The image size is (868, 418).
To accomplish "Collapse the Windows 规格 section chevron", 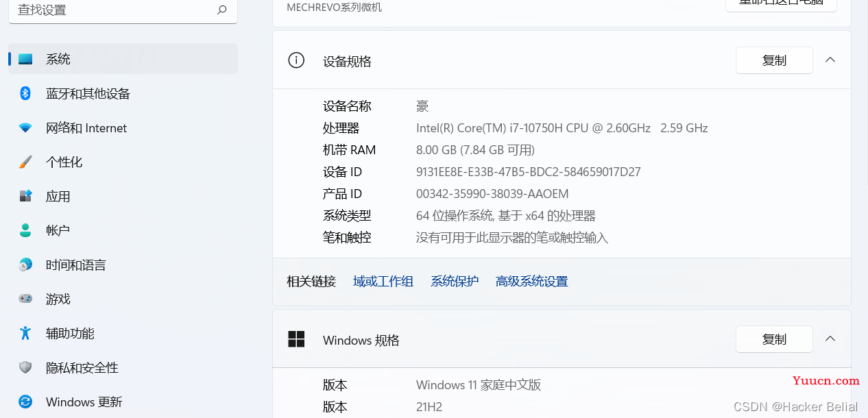I will click(x=830, y=339).
